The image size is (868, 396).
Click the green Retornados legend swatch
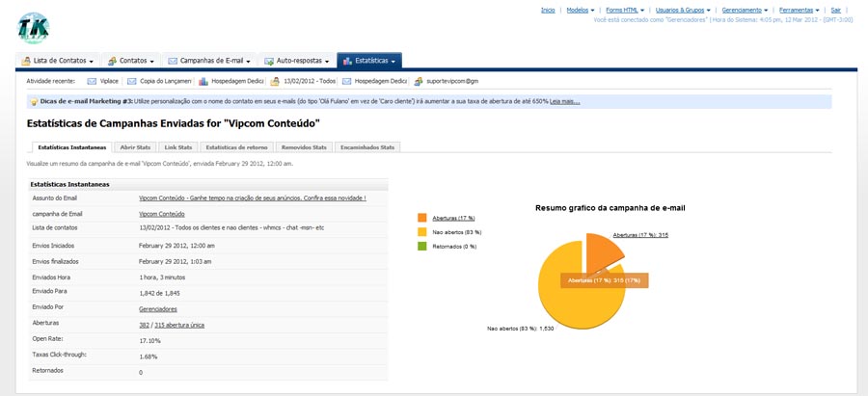point(422,246)
